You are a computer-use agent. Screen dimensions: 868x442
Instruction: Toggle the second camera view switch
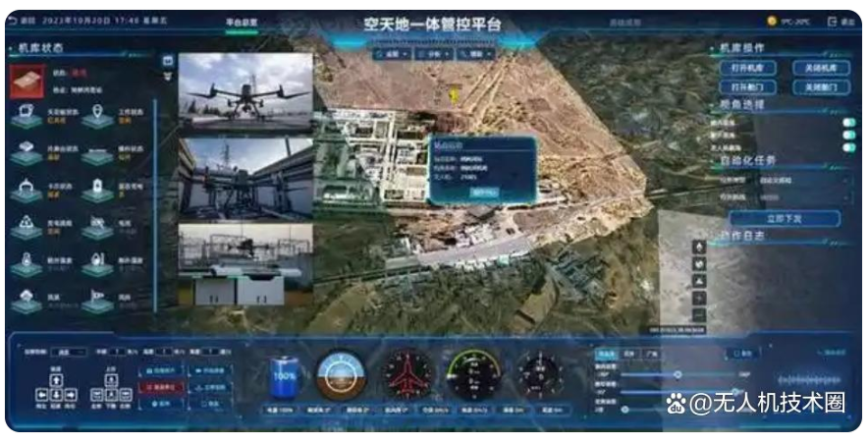[848, 135]
